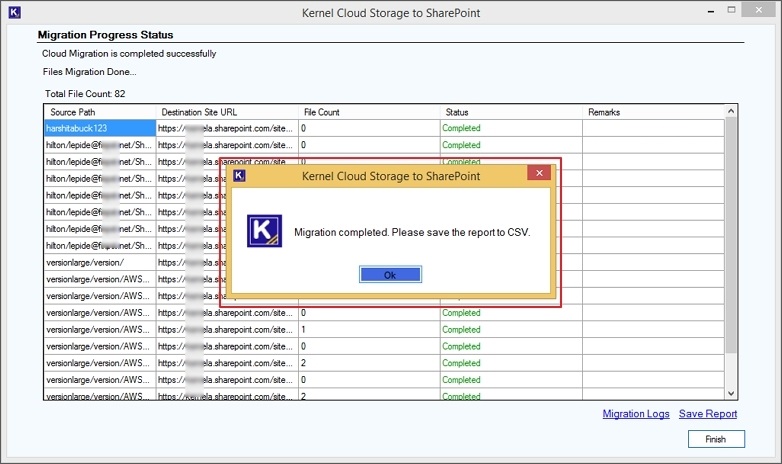Select destination URL cell in harshitabuck123 row

227,128
